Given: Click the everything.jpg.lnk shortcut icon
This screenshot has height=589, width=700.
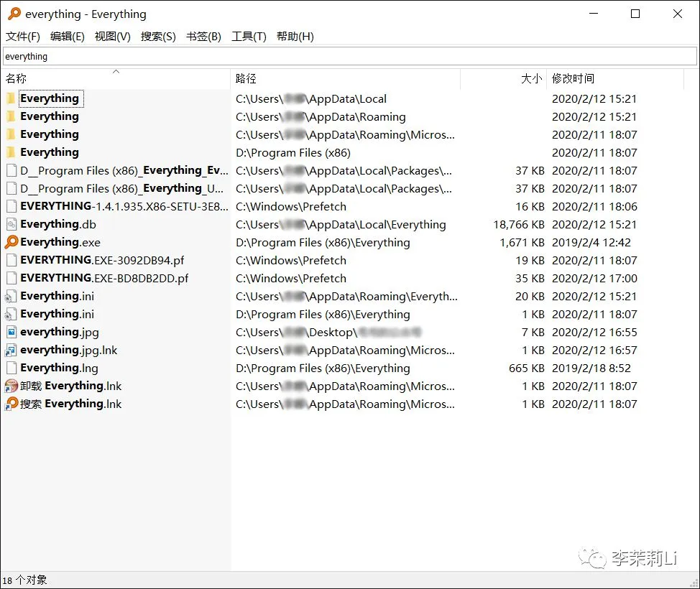Looking at the screenshot, I should (11, 351).
